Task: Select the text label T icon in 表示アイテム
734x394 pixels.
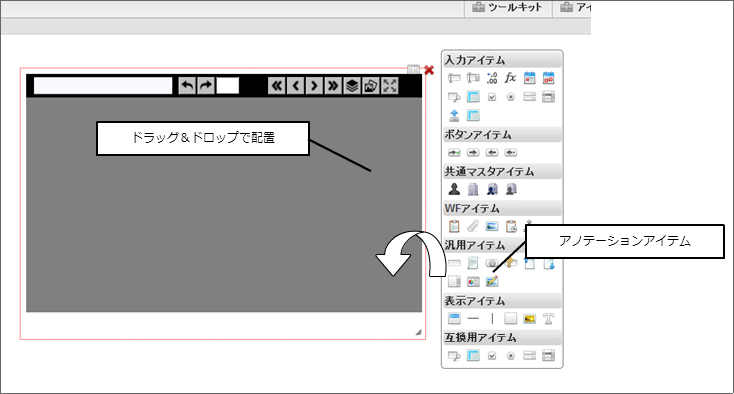Action: pos(548,319)
